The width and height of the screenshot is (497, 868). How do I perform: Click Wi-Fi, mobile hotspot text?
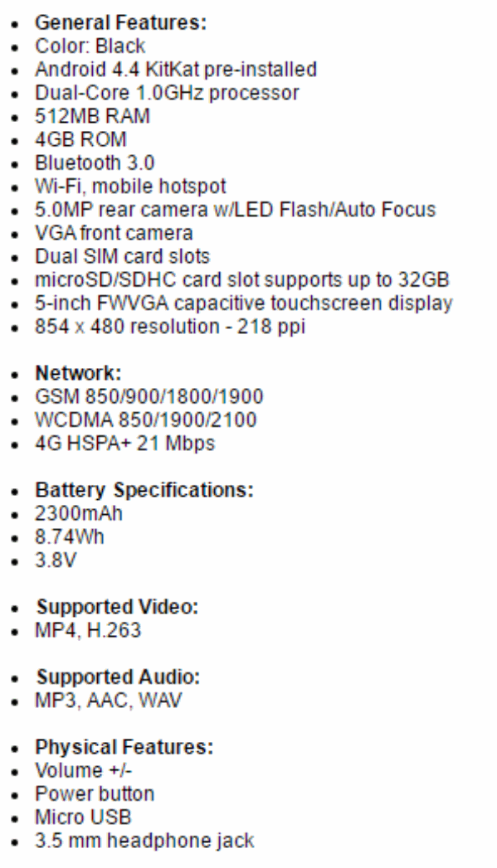130,187
